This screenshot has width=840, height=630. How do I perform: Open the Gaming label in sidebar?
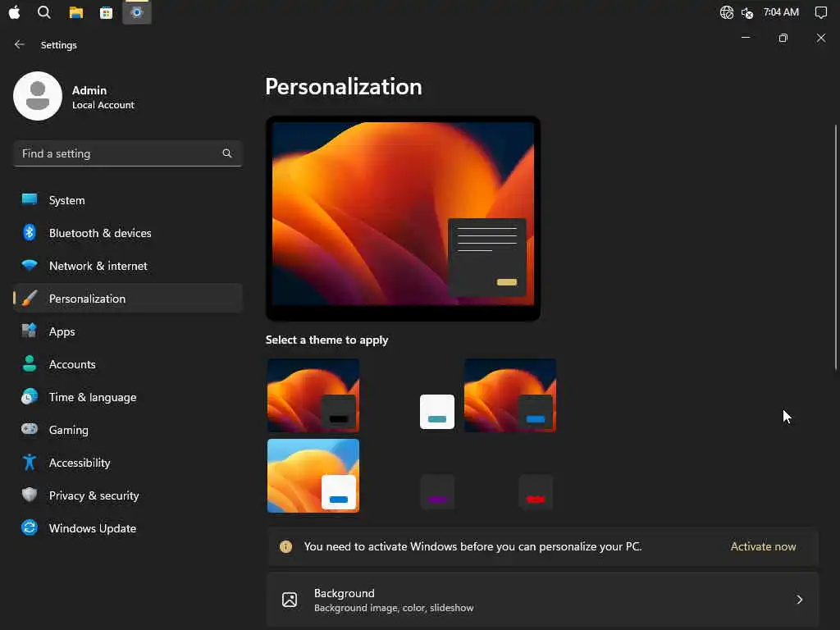click(69, 430)
